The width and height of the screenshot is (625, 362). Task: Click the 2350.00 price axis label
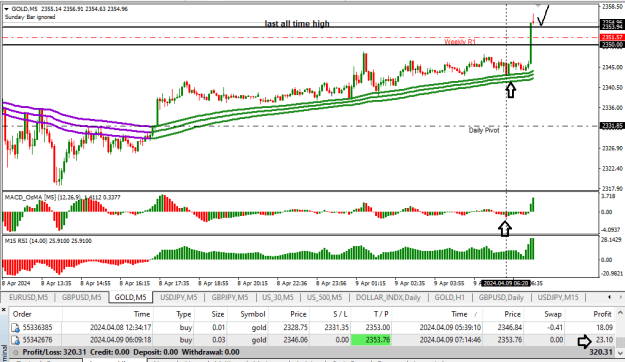[x=612, y=45]
